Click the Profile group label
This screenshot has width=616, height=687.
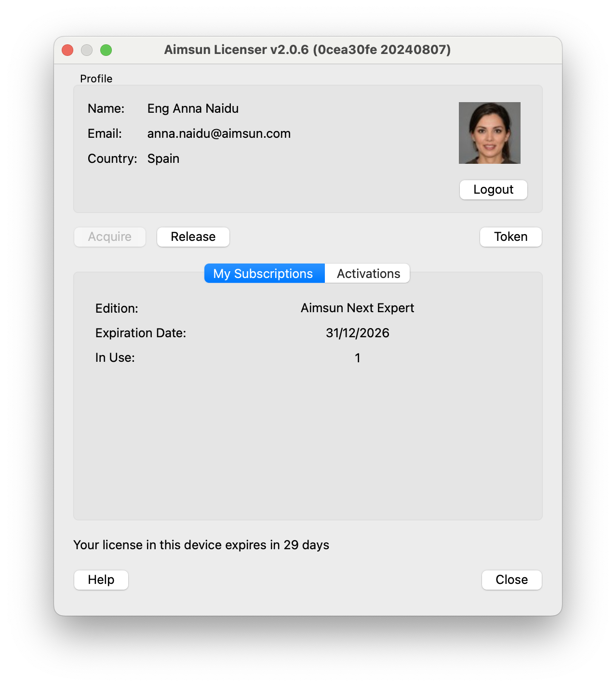click(96, 79)
